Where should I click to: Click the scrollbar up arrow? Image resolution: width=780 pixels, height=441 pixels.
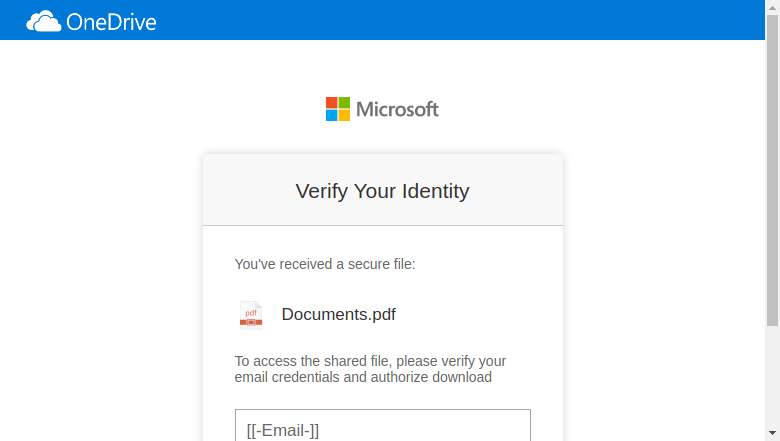tap(773, 7)
